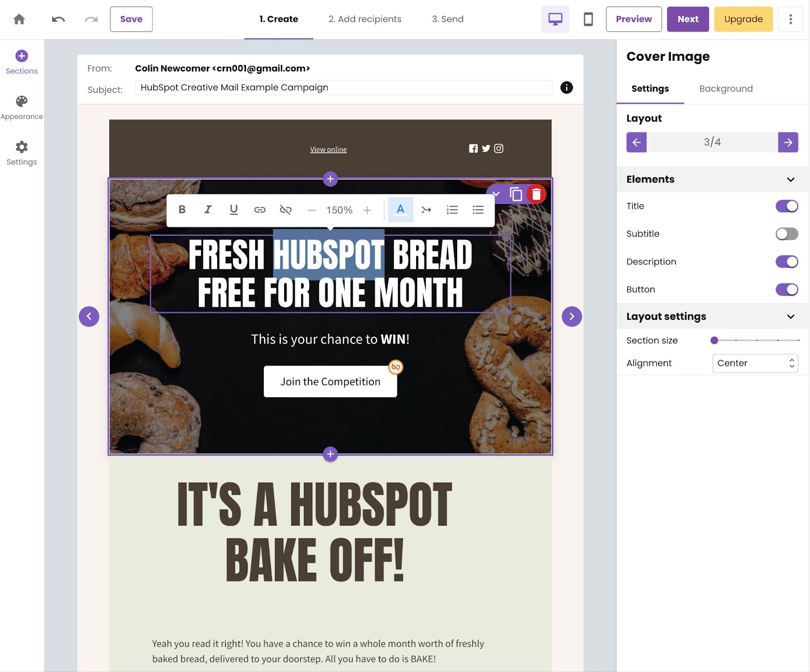The image size is (810, 672).
Task: Edit the Subject input field
Action: [x=343, y=88]
